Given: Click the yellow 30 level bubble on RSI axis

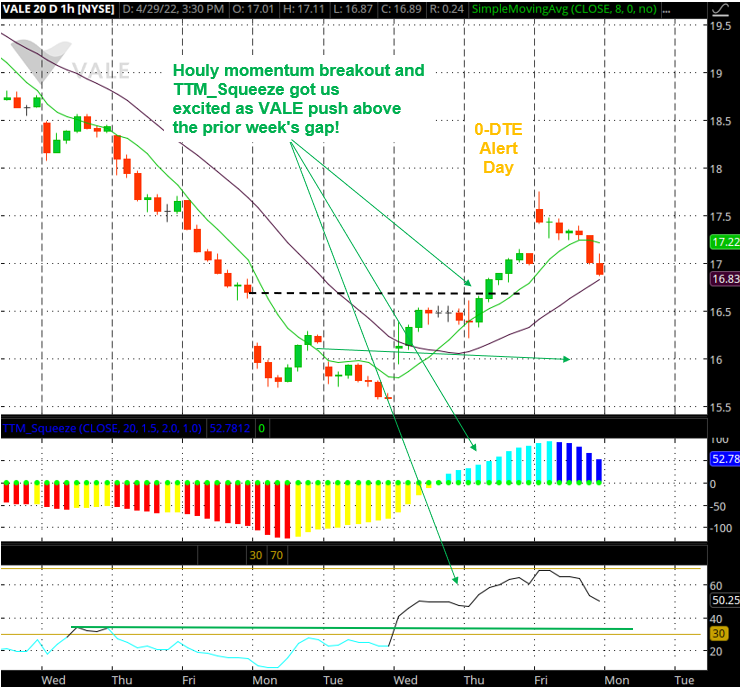Looking at the screenshot, I should click(x=718, y=634).
